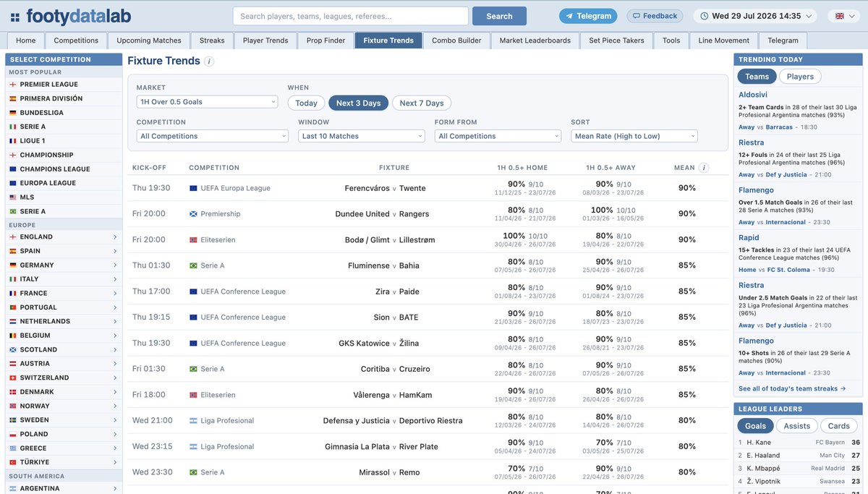
Task: Click the FC St. Coloma opponent link
Action: pyautogui.click(x=788, y=270)
